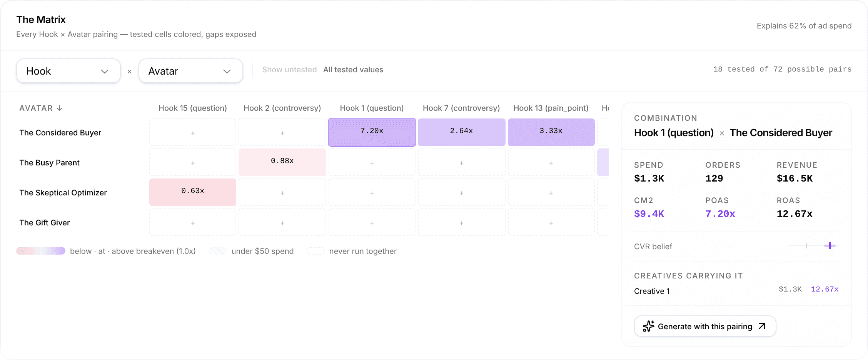Image resolution: width=868 pixels, height=360 pixels.
Task: Add pairing: Hook 13 × The Gift Giver
Action: click(x=551, y=223)
